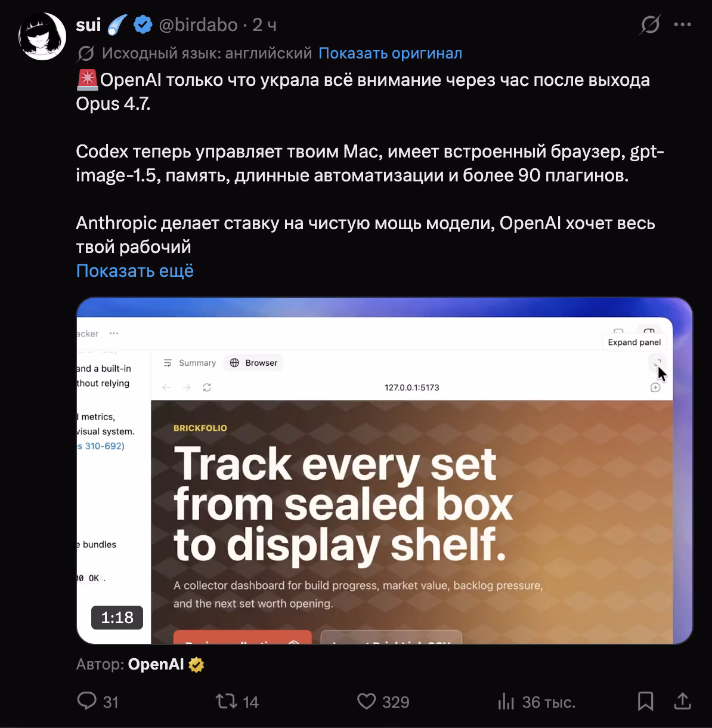Repost this tweet via retweet icon
The width and height of the screenshot is (712, 728).
pos(227,701)
